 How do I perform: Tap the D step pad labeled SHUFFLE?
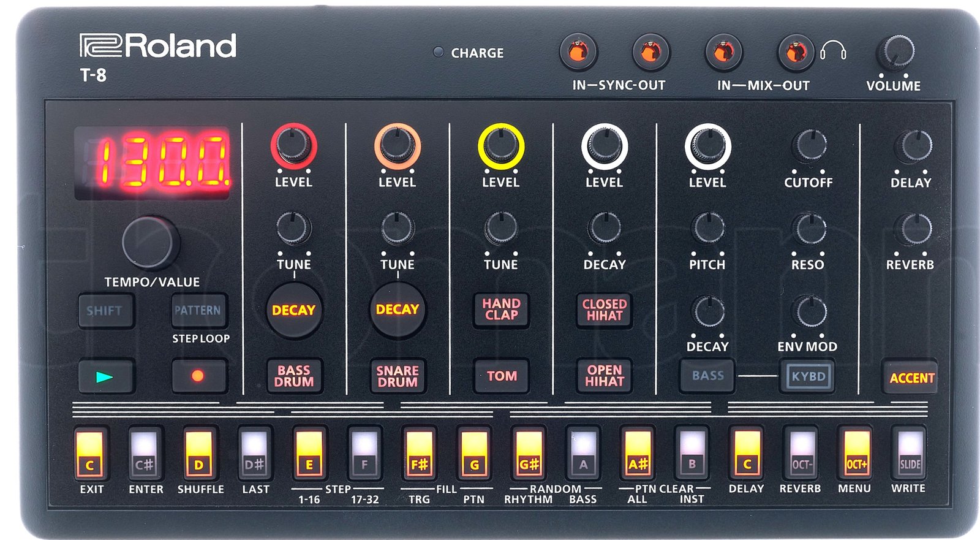coord(199,454)
